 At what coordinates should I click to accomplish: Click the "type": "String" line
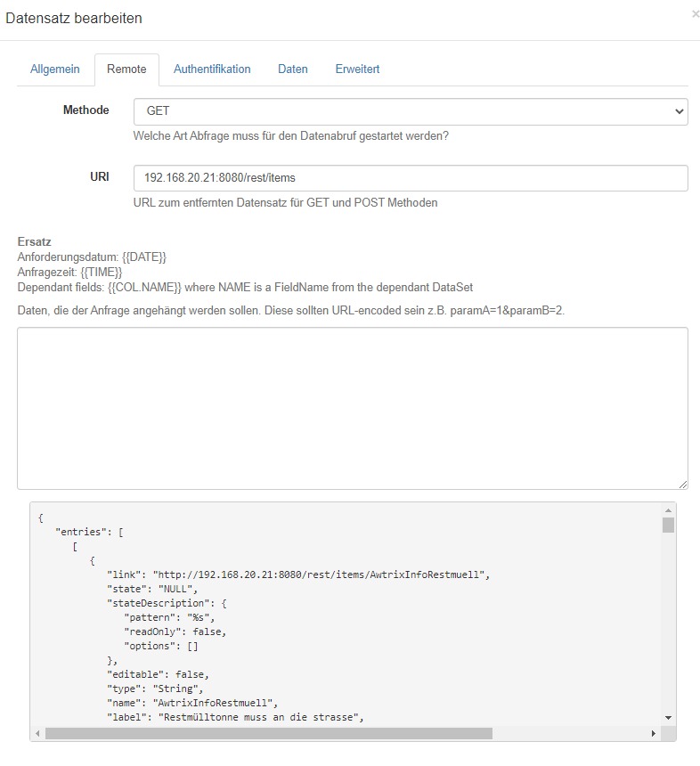[x=155, y=689]
